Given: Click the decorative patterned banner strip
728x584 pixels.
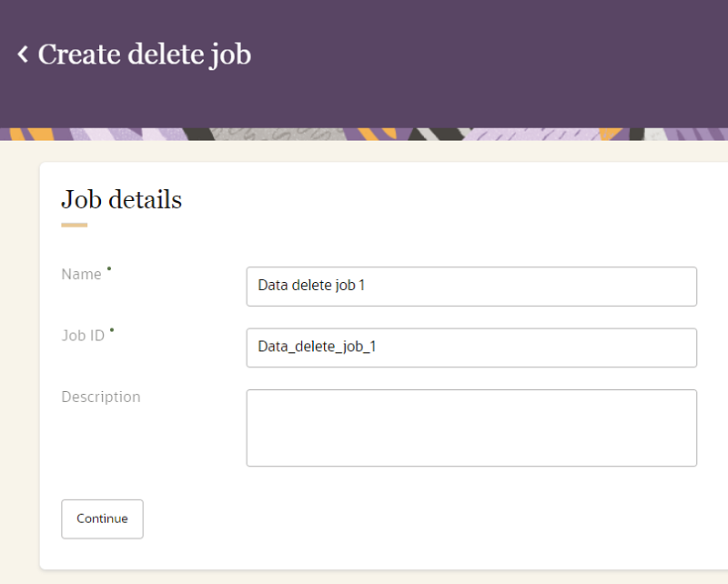Looking at the screenshot, I should pyautogui.click(x=364, y=134).
